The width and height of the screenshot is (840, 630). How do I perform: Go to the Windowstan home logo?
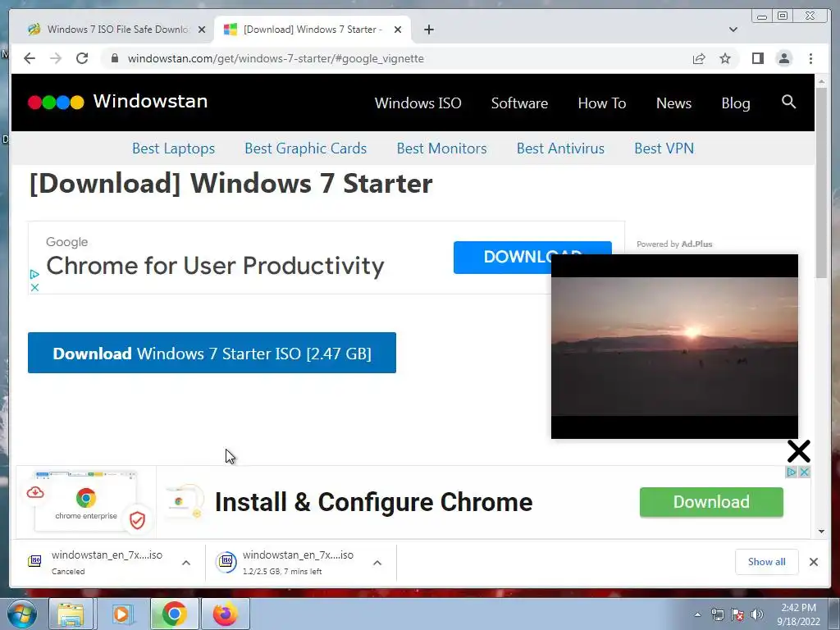pos(118,101)
